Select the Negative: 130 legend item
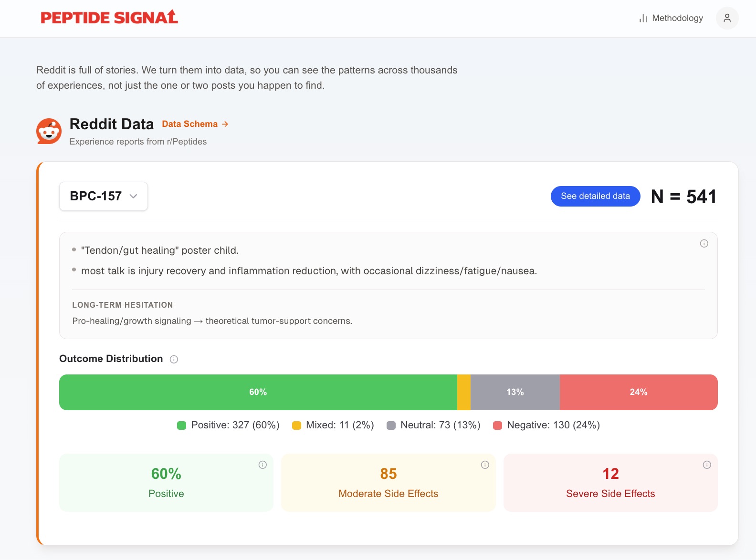Image resolution: width=756 pixels, height=560 pixels. click(x=546, y=425)
